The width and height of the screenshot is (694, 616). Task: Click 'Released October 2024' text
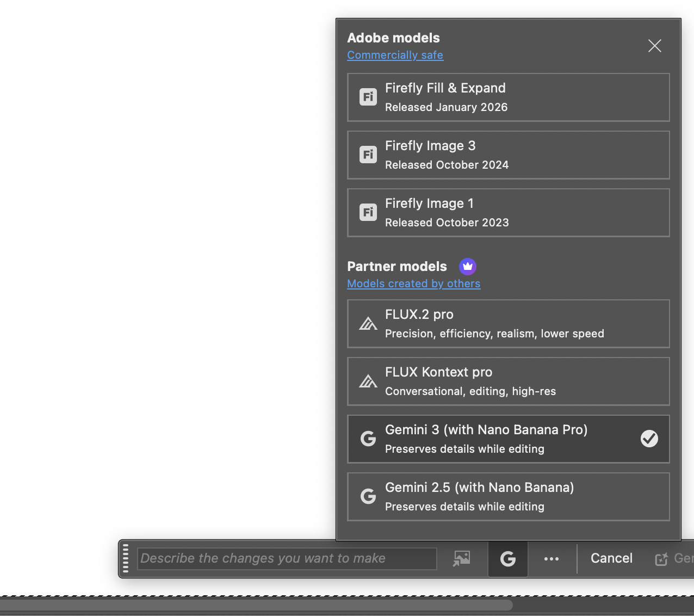(447, 165)
